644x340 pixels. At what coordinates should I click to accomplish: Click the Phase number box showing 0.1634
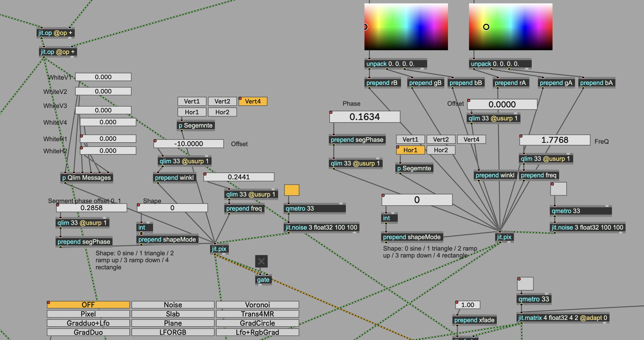(x=365, y=117)
